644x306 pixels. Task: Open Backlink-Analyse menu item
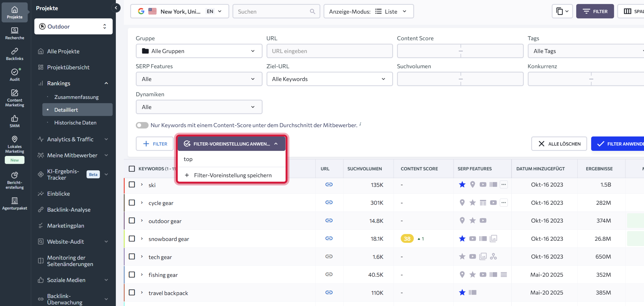[x=69, y=210]
